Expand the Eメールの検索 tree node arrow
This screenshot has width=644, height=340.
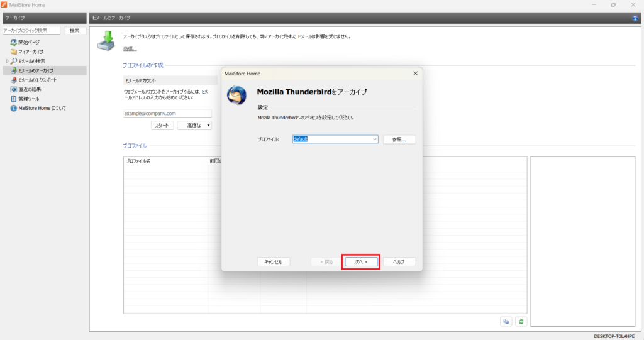(7, 61)
